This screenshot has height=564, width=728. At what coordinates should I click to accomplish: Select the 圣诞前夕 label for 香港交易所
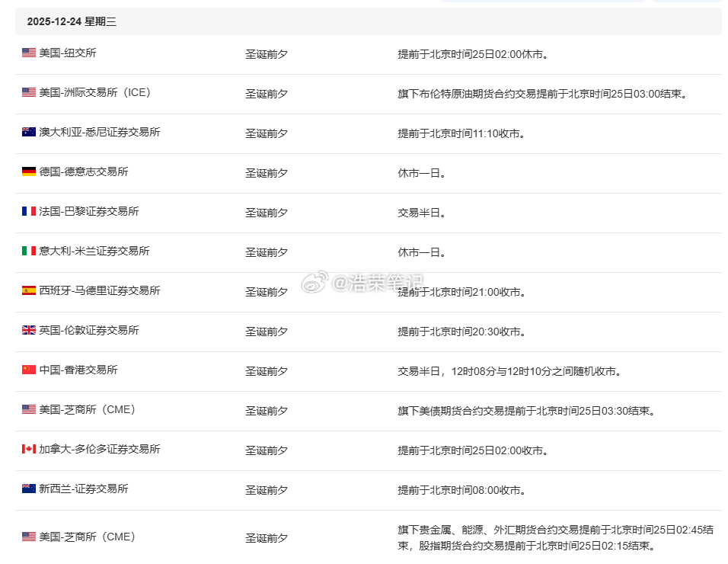pyautogui.click(x=267, y=370)
